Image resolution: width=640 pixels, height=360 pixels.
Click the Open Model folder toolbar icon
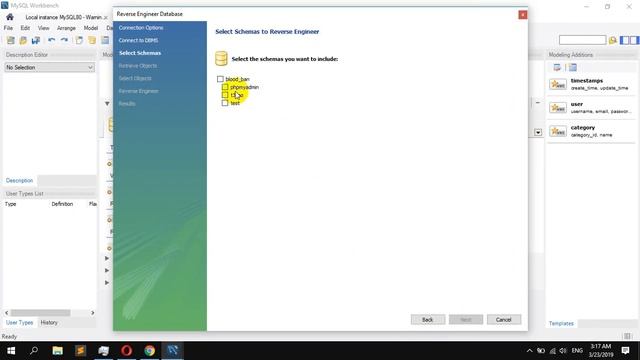point(23,40)
